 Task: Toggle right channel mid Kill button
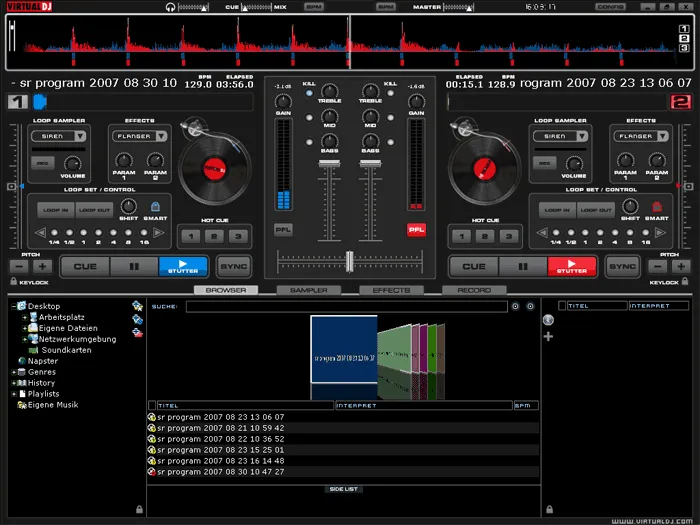click(x=391, y=118)
